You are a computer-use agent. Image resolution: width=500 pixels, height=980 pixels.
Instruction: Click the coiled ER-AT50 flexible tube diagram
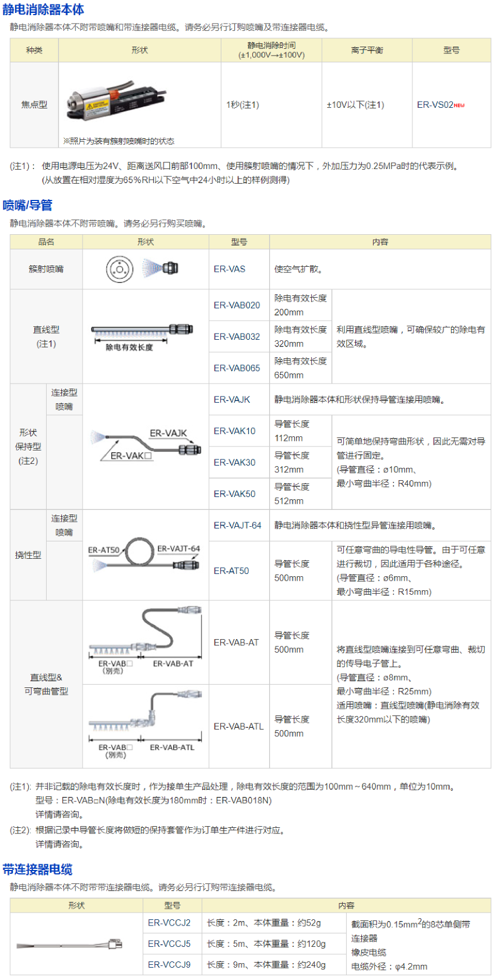pyautogui.click(x=143, y=555)
